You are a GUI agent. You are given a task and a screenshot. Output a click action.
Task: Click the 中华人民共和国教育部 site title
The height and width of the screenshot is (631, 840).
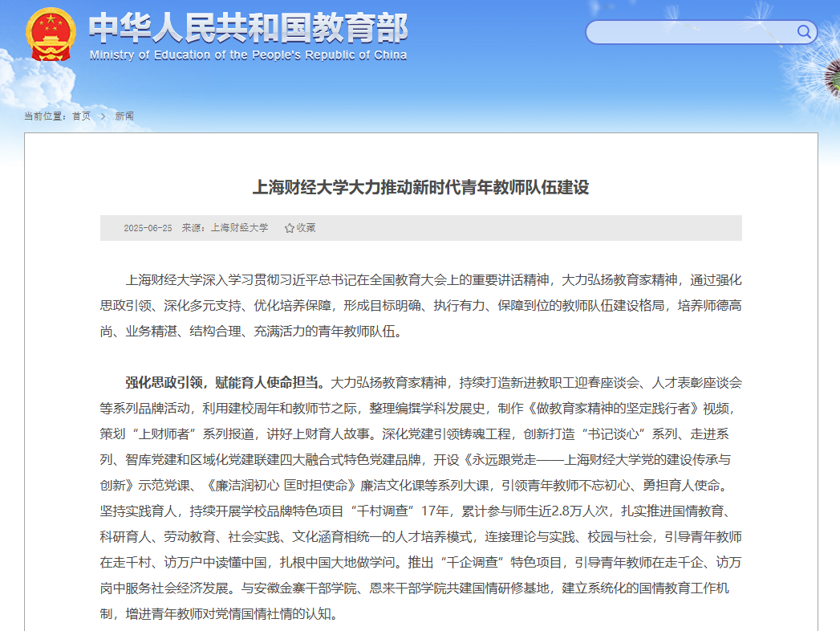tap(248, 28)
